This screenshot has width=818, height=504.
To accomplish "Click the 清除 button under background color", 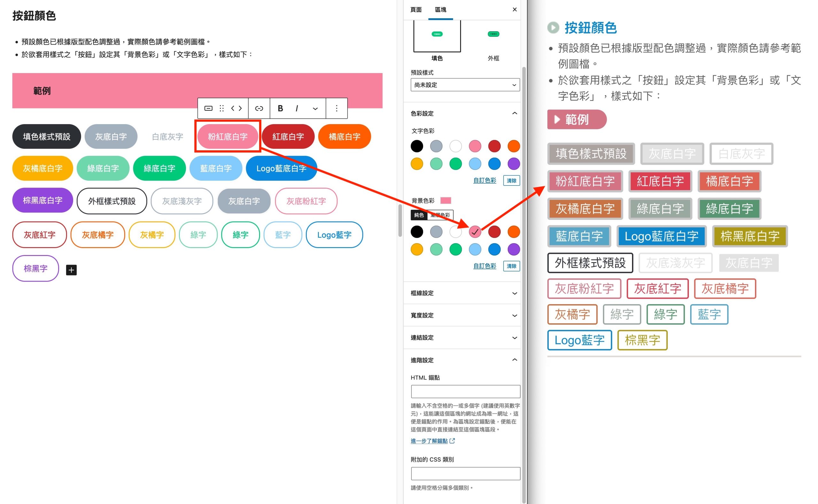I will (512, 266).
